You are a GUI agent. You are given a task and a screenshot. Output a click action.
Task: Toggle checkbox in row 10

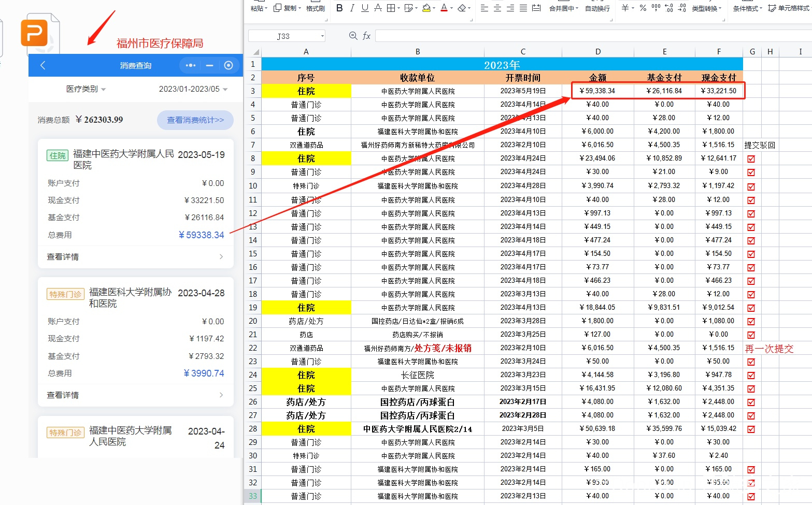[751, 186]
